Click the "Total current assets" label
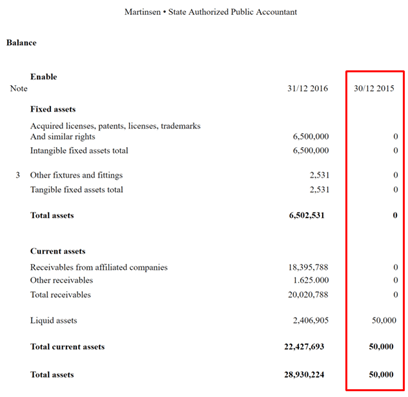 coord(67,347)
